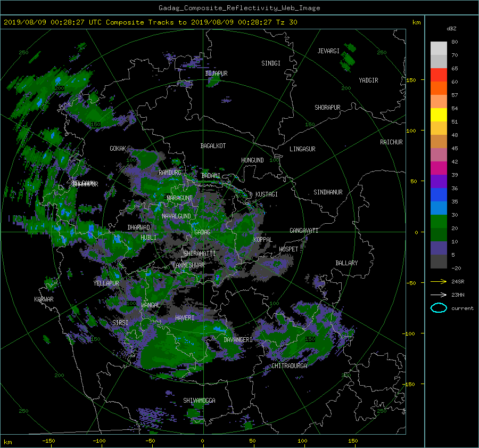Click the YELLAPUR city label
This screenshot has width=479, height=448.
click(x=106, y=283)
